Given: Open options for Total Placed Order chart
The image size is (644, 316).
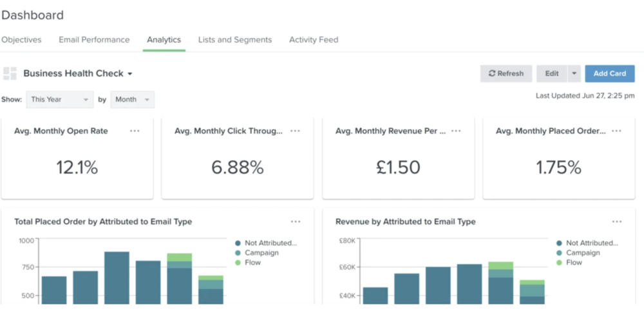Looking at the screenshot, I should 295,221.
